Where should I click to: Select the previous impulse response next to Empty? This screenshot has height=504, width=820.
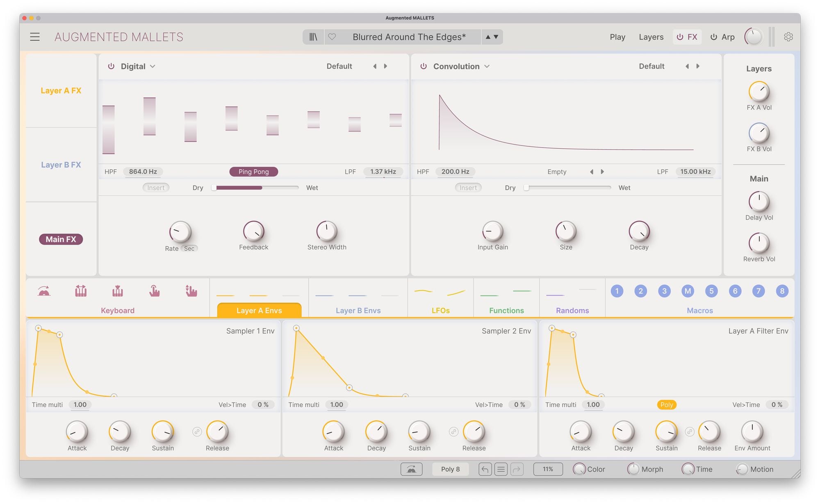click(x=592, y=172)
